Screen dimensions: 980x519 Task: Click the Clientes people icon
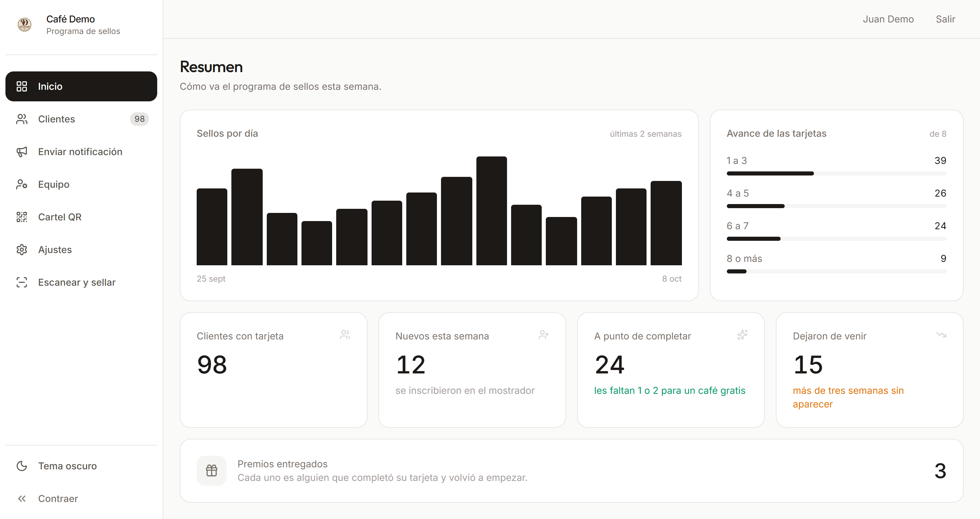22,119
